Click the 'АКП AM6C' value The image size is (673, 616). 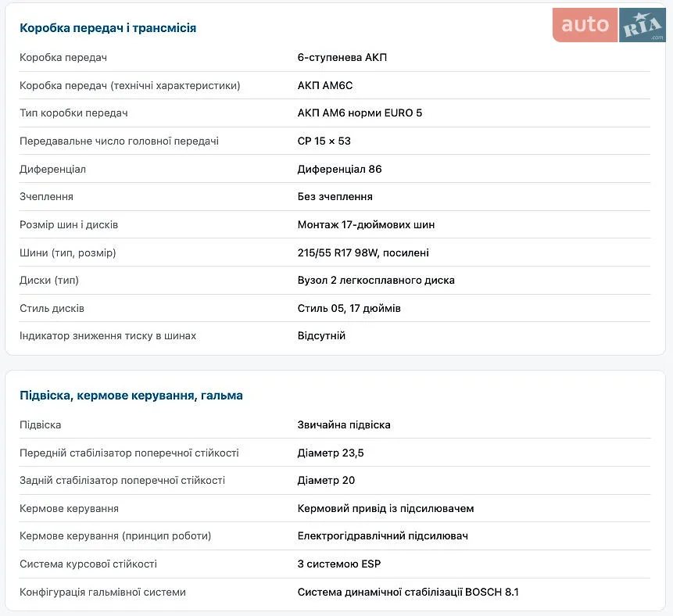click(325, 85)
